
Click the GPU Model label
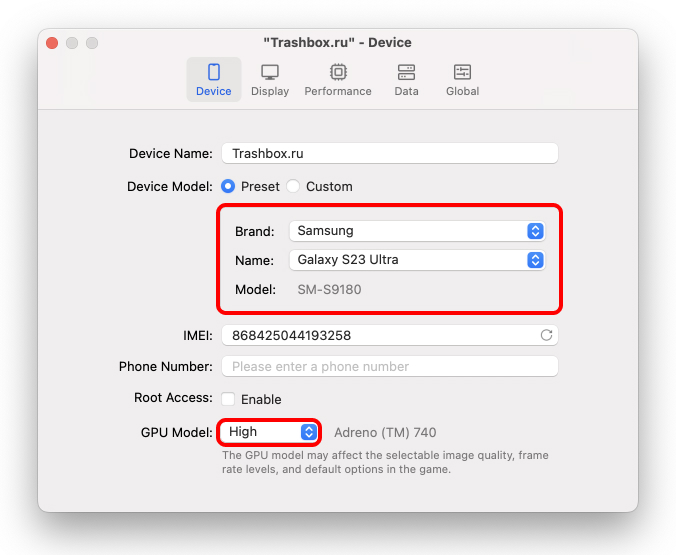click(177, 432)
